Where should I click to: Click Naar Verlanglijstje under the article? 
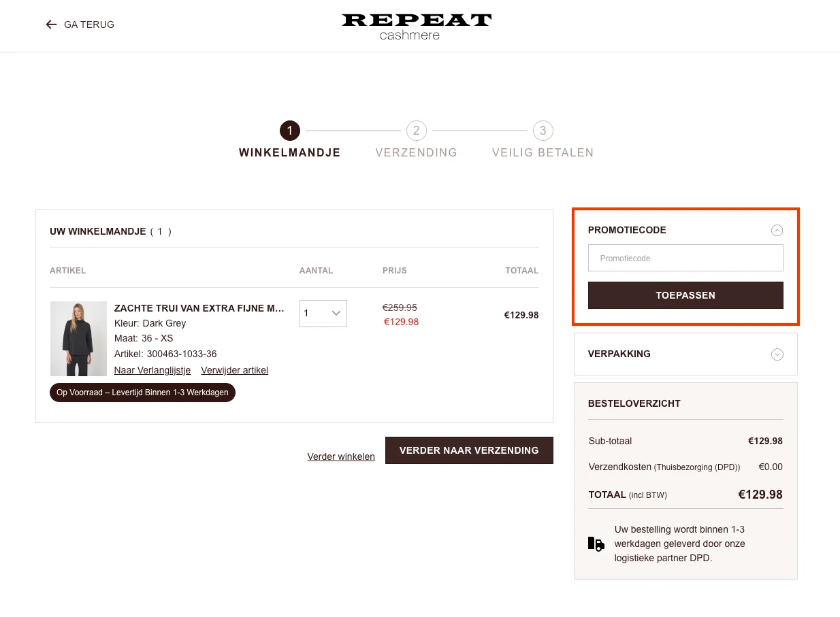tap(152, 370)
